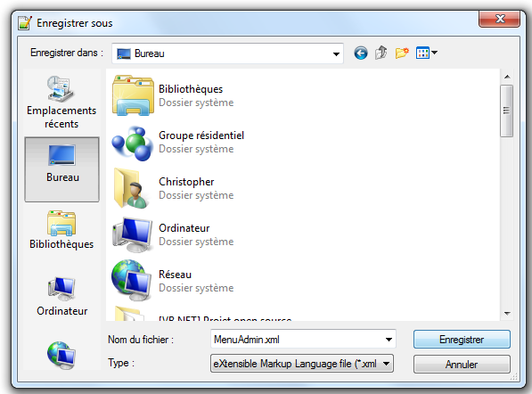Open Emplacements récents in sidebar
532x394 pixels.
click(61, 103)
